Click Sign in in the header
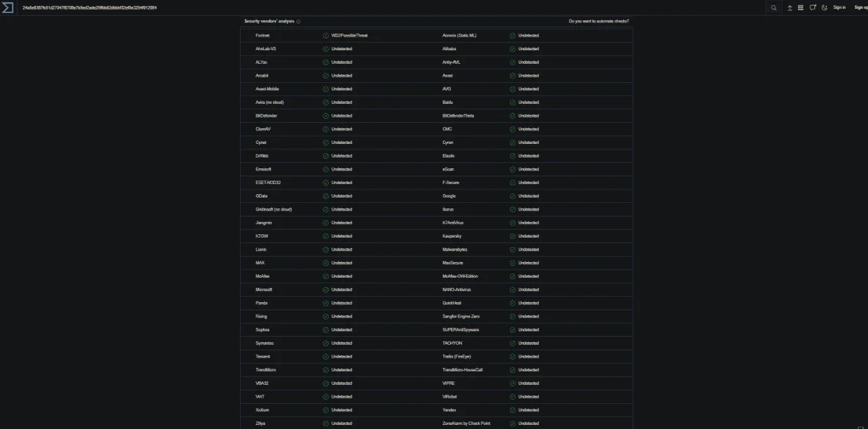The width and height of the screenshot is (868, 429). (x=840, y=7)
